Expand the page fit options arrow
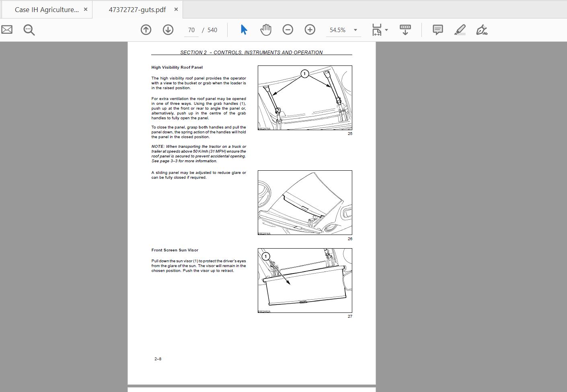This screenshot has height=392, width=567. pyautogui.click(x=386, y=30)
